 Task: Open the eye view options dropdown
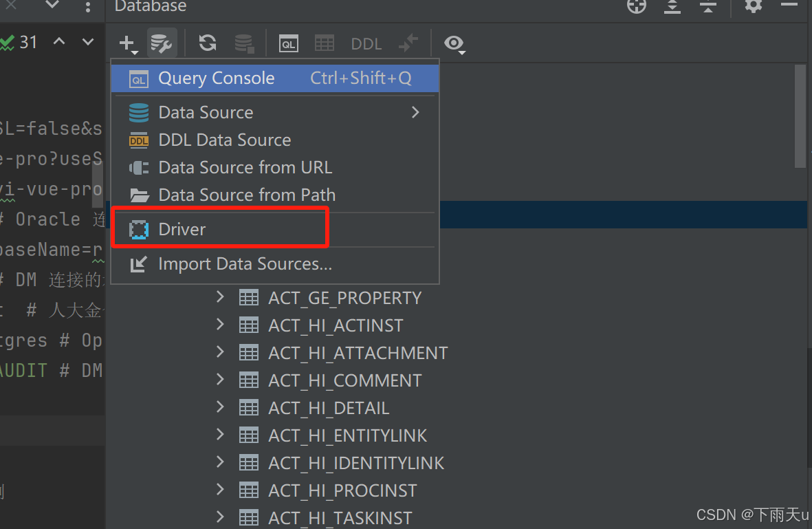[x=454, y=44]
